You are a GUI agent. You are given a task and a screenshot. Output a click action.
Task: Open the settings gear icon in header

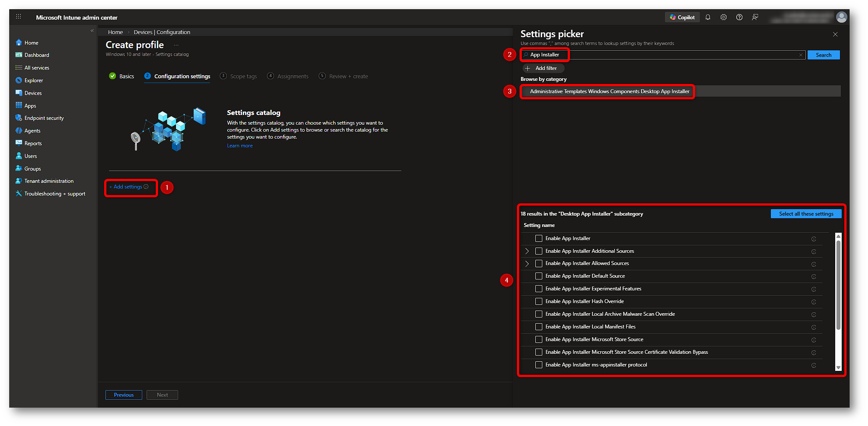724,17
